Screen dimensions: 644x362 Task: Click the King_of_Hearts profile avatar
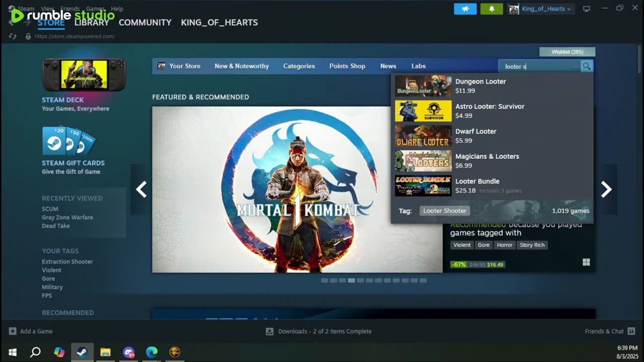tap(514, 9)
